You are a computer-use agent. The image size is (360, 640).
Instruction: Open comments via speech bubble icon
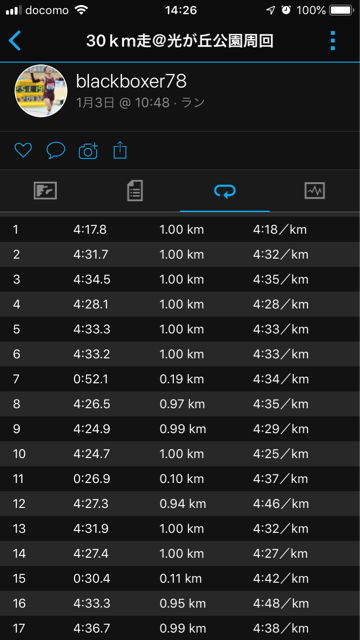pos(56,150)
